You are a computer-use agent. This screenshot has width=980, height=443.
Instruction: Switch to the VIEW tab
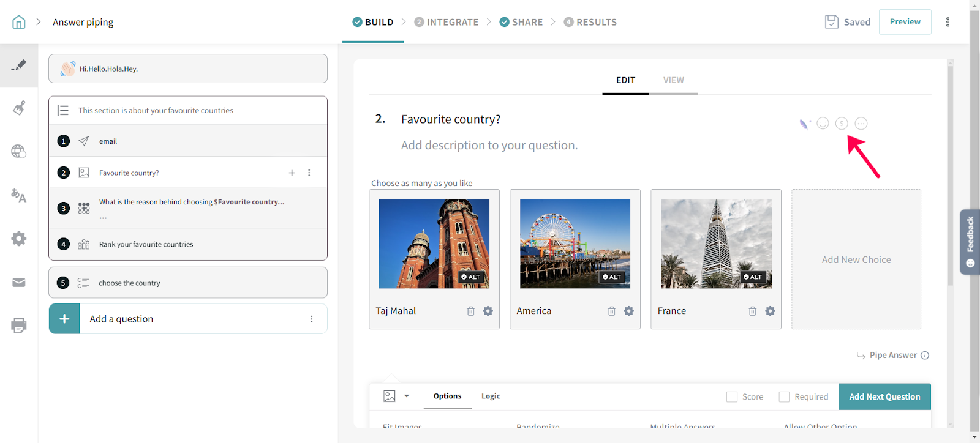click(673, 80)
